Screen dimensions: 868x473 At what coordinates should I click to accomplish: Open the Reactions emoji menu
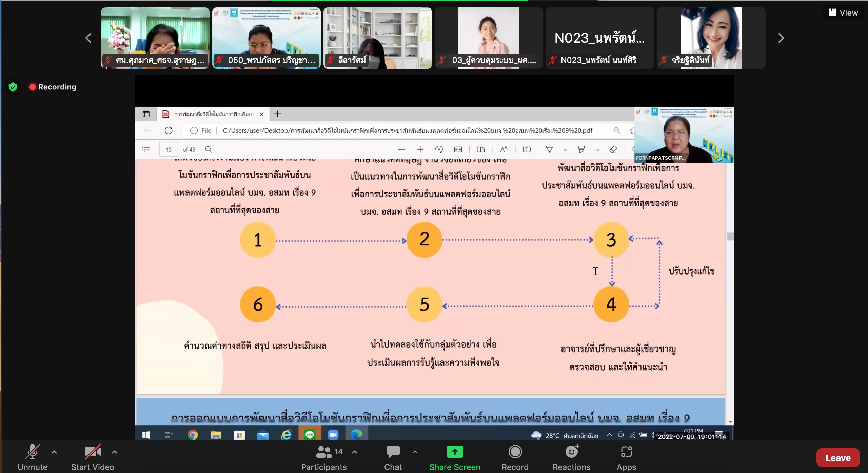[x=571, y=457]
